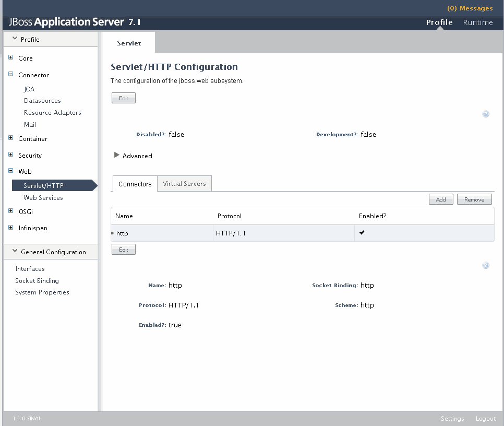
Task: Collapse the Web tree node
Action: pyautogui.click(x=10, y=170)
